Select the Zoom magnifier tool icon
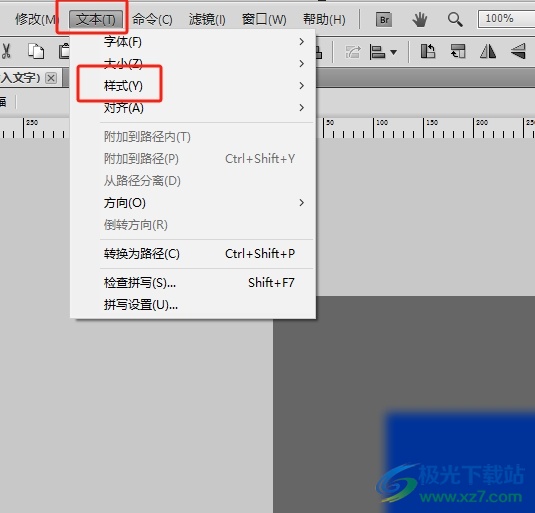 coord(455,19)
